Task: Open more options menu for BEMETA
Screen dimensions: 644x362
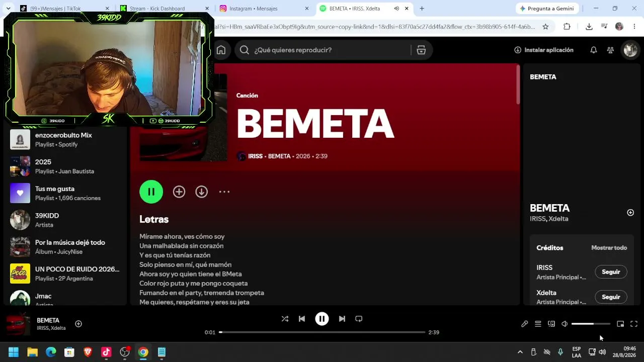Action: [224, 192]
